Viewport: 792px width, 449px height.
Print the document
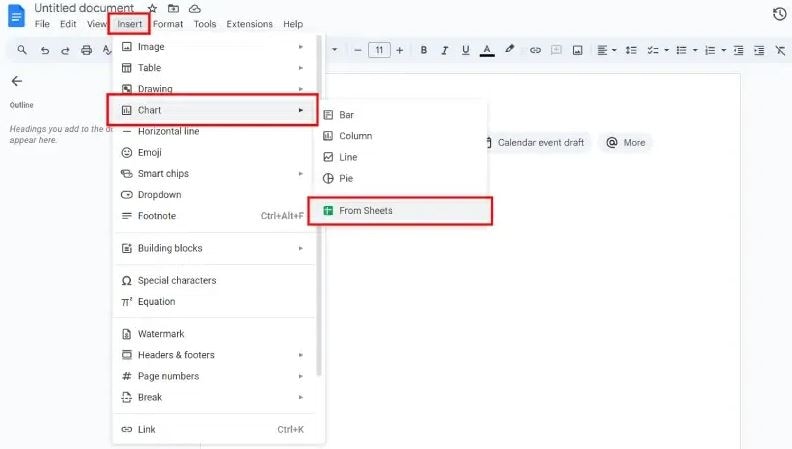coord(86,50)
